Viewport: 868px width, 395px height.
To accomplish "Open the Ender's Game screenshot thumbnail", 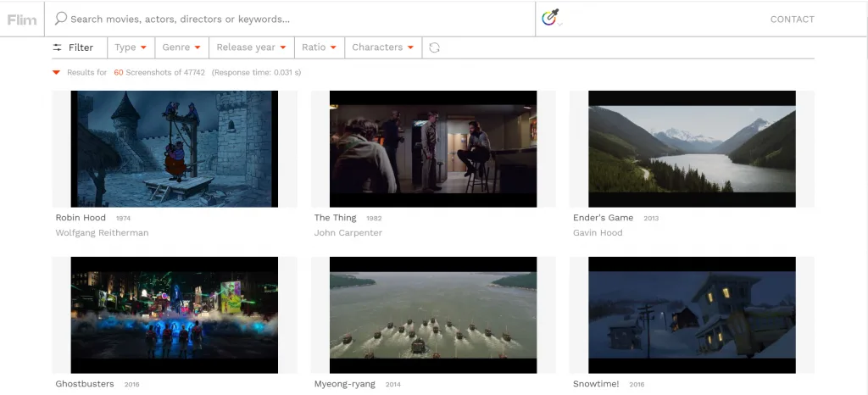I will [692, 149].
